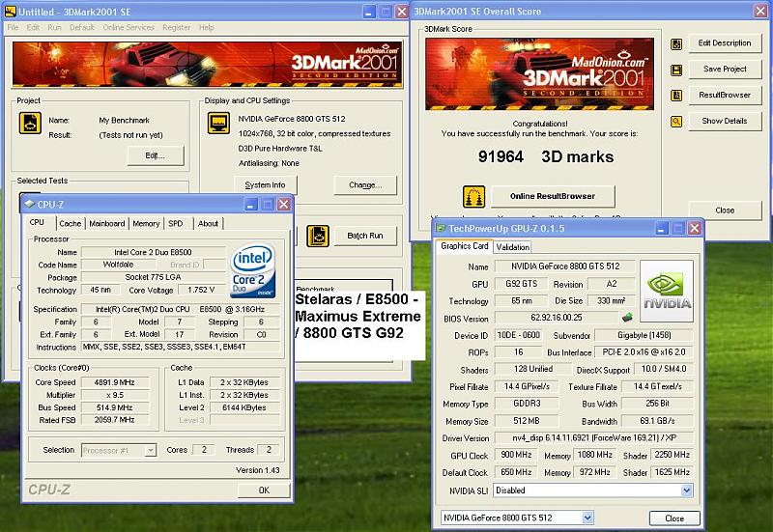Image resolution: width=773 pixels, height=532 pixels.
Task: Click OK in the CPU-Z window
Action: pos(264,490)
